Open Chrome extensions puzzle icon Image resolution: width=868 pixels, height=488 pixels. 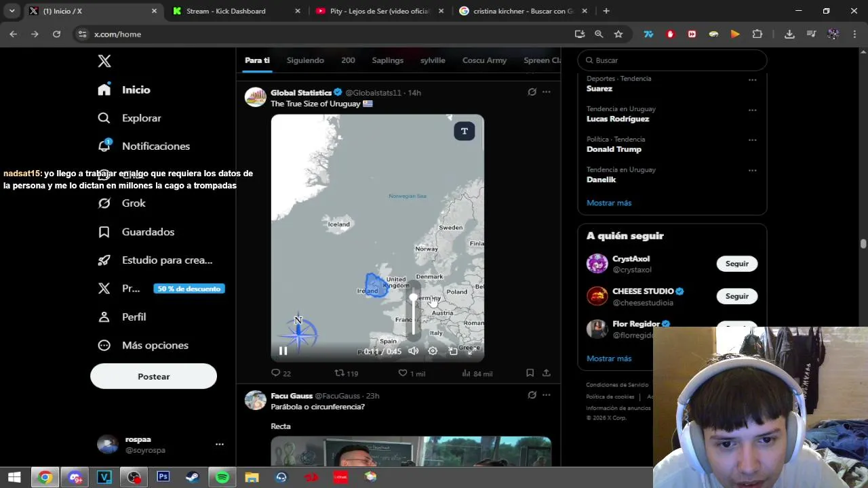tap(757, 34)
